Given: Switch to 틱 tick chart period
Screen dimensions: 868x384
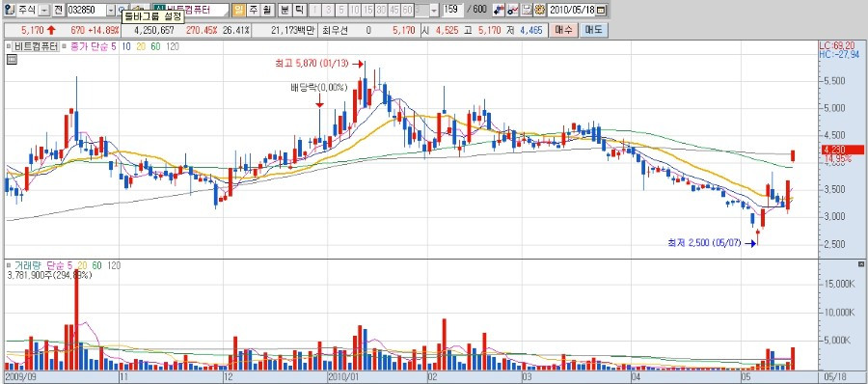Looking at the screenshot, I should (299, 10).
